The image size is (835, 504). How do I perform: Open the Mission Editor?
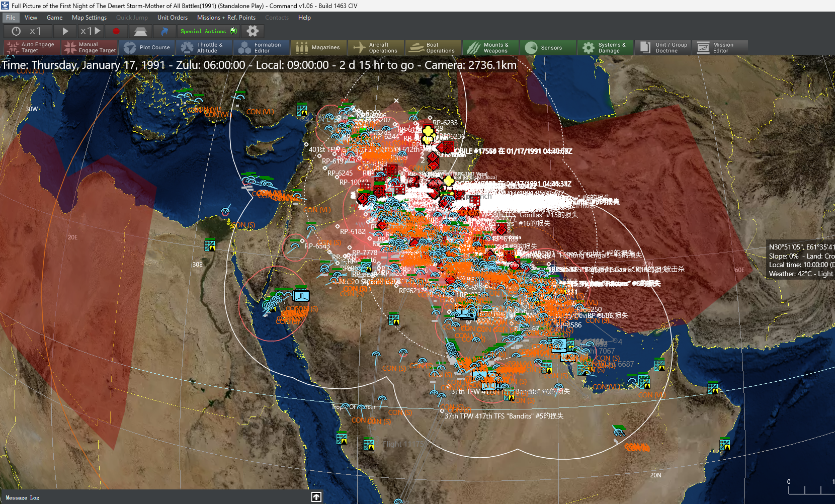click(x=720, y=48)
